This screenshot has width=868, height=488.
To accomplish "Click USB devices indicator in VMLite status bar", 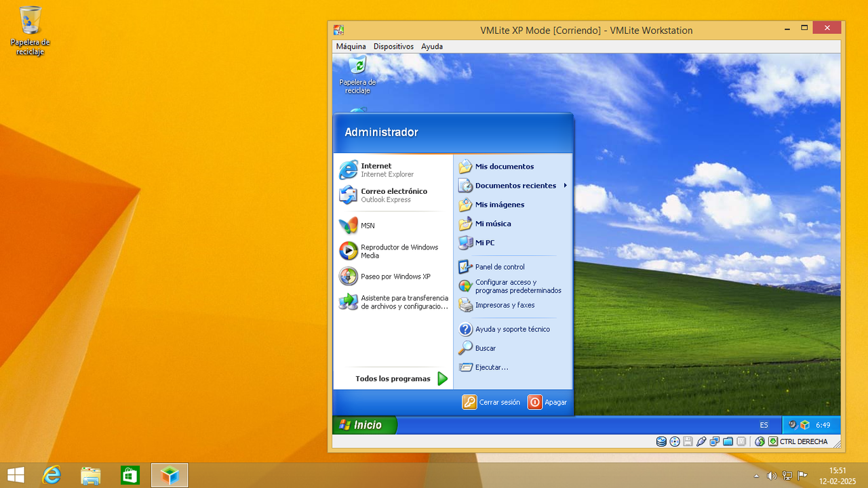I will coord(701,442).
